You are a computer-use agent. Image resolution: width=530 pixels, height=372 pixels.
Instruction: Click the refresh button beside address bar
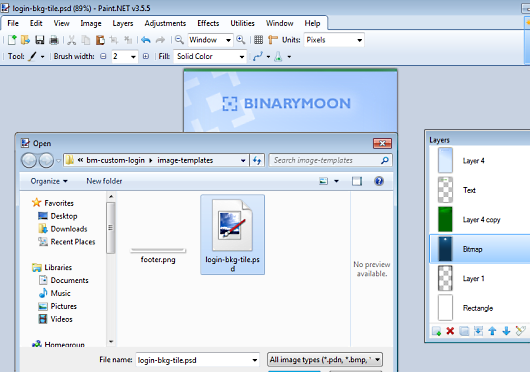[x=257, y=160]
